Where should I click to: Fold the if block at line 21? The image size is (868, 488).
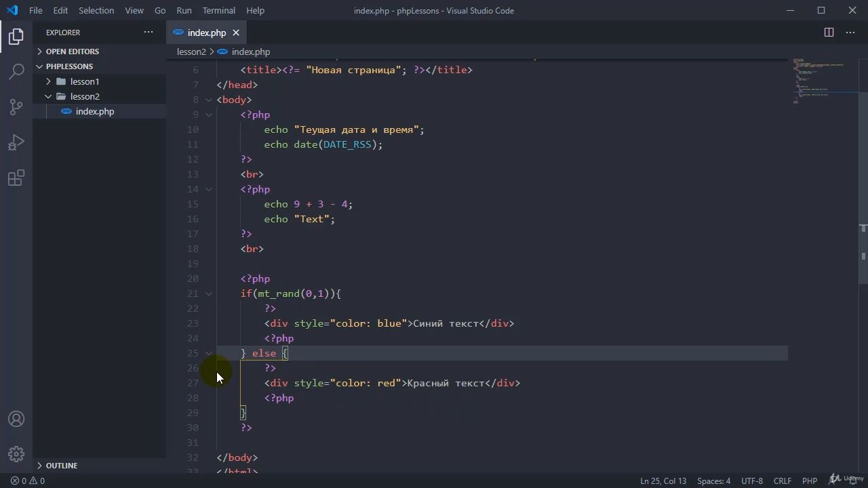pos(209,293)
